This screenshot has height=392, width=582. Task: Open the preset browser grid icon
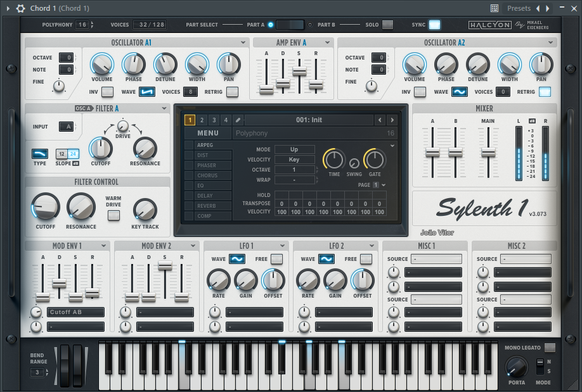(x=494, y=8)
